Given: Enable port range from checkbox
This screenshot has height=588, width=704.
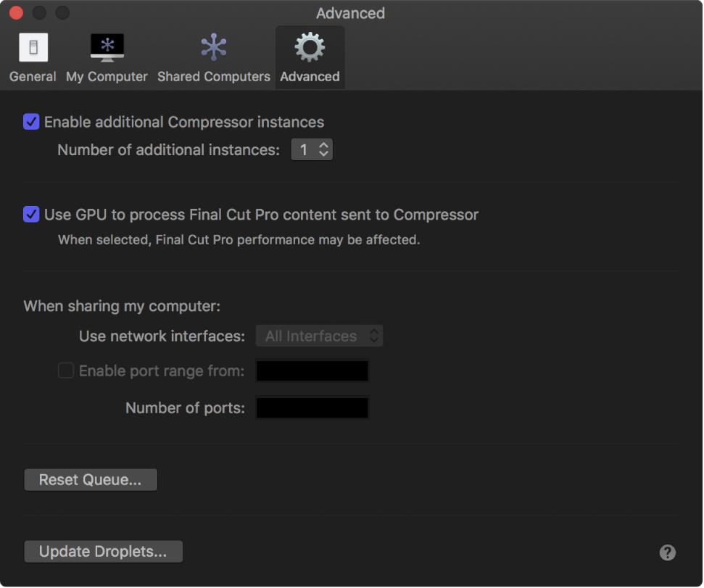Looking at the screenshot, I should 66,371.
